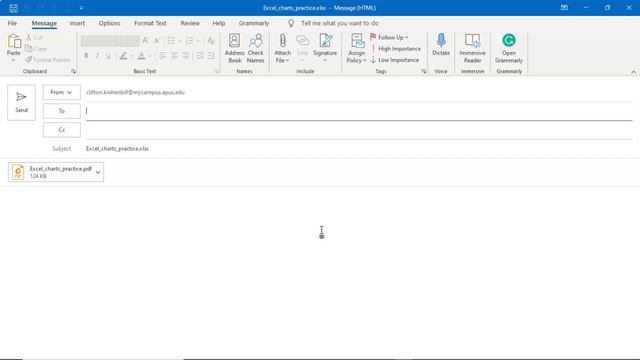Open the From account dropdown
Image resolution: width=640 pixels, height=360 pixels.
(62, 92)
